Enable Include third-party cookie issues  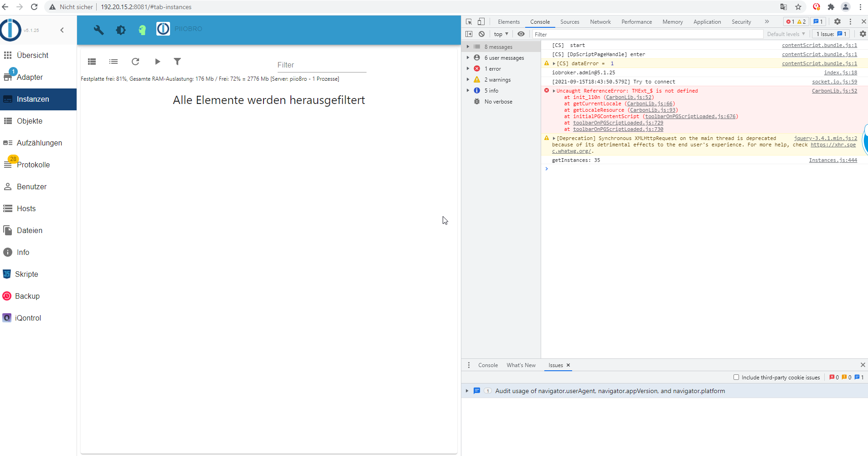(x=736, y=377)
